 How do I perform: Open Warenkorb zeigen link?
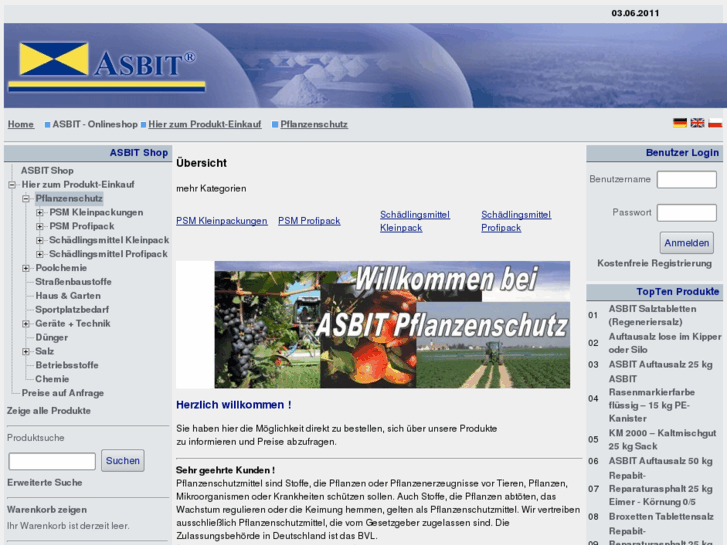[47, 510]
